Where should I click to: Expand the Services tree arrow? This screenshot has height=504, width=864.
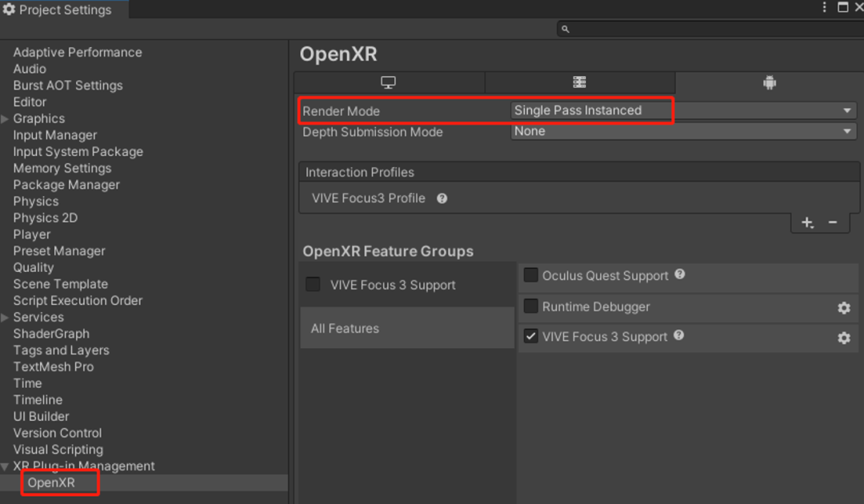click(5, 318)
